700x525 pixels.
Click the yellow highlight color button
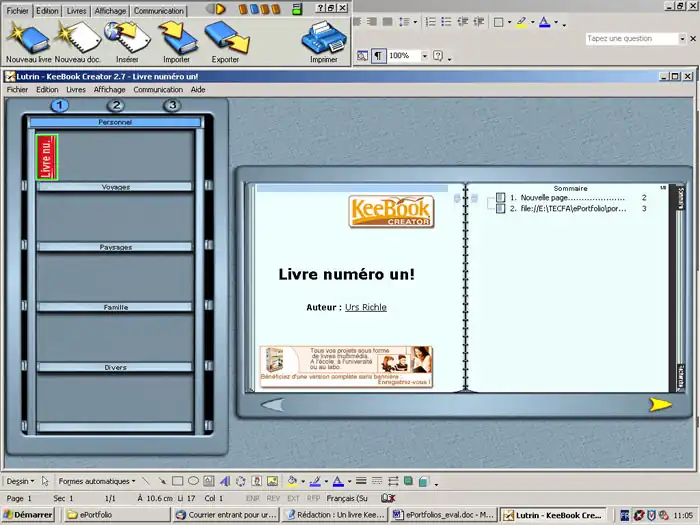tap(523, 21)
